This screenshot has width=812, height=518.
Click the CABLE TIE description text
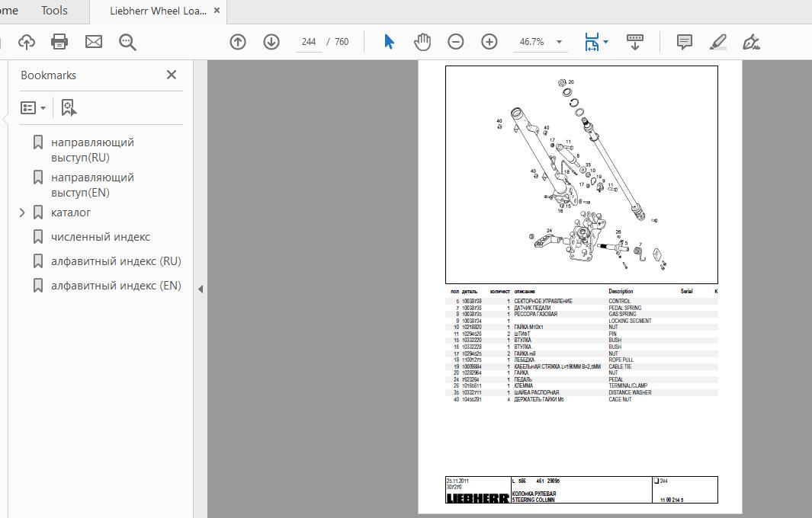[620, 366]
